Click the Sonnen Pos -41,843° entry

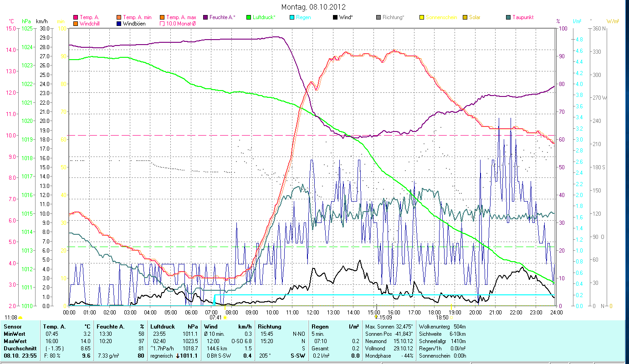coord(389,333)
